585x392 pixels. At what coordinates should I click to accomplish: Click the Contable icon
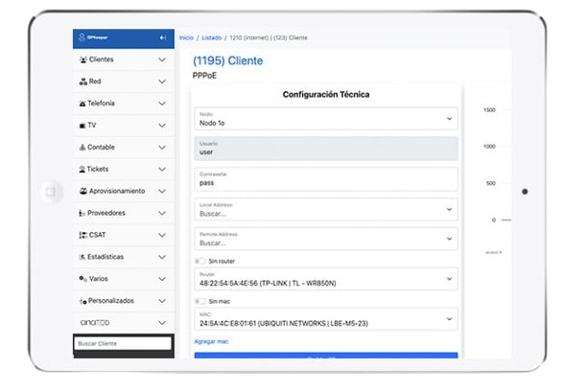pos(82,148)
